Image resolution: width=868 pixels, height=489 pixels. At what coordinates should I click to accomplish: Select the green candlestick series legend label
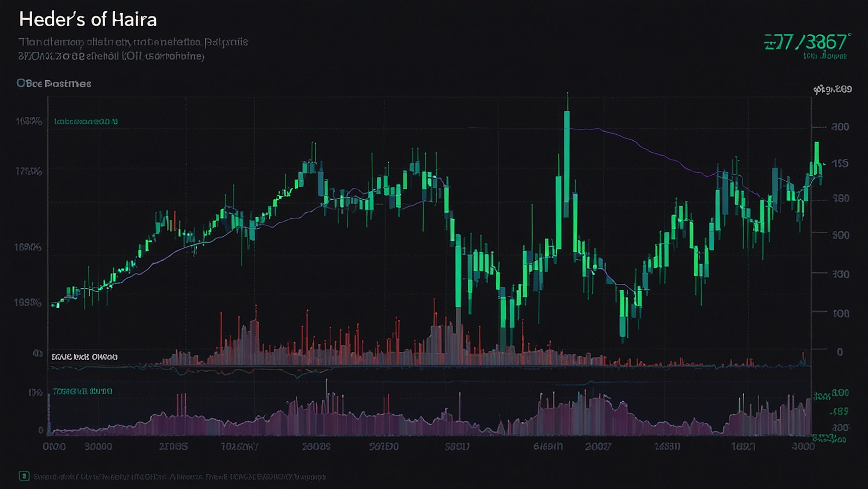click(x=86, y=121)
